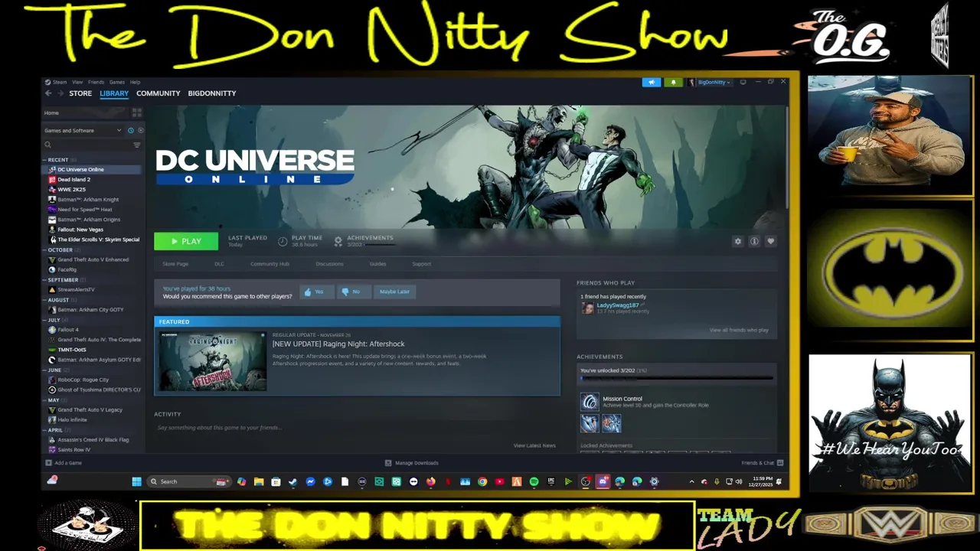Go to the Community tab
980x551 pixels.
(158, 93)
